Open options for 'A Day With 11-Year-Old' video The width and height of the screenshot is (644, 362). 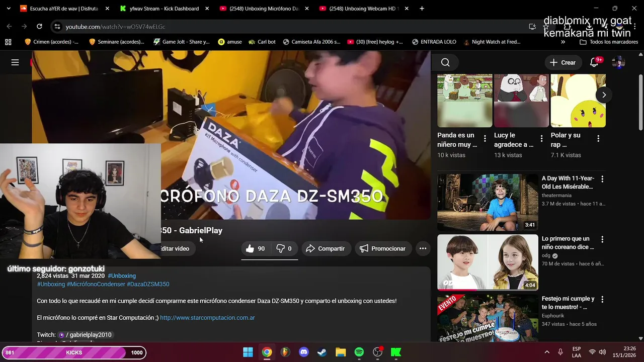pos(602,179)
